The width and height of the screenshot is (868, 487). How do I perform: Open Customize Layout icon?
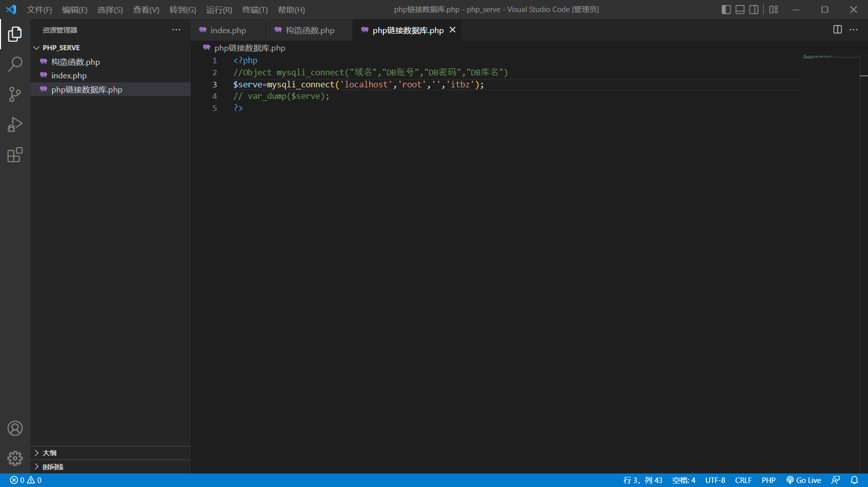(x=774, y=10)
